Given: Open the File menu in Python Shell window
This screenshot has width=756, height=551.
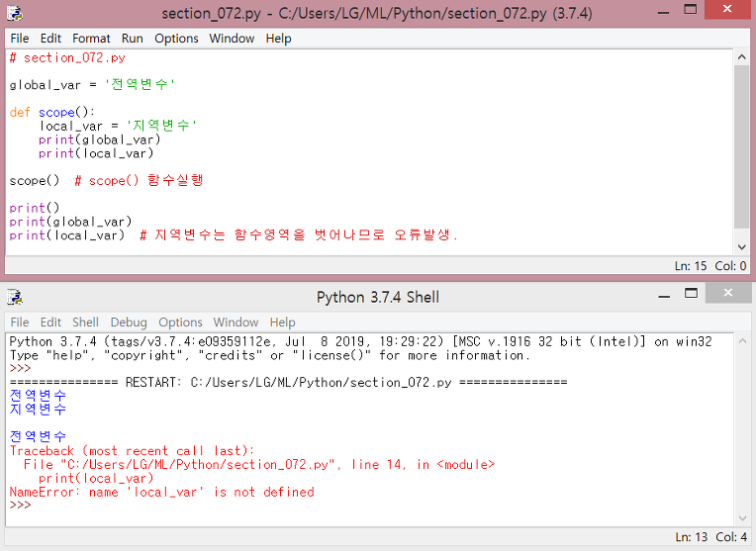Looking at the screenshot, I should pos(20,322).
